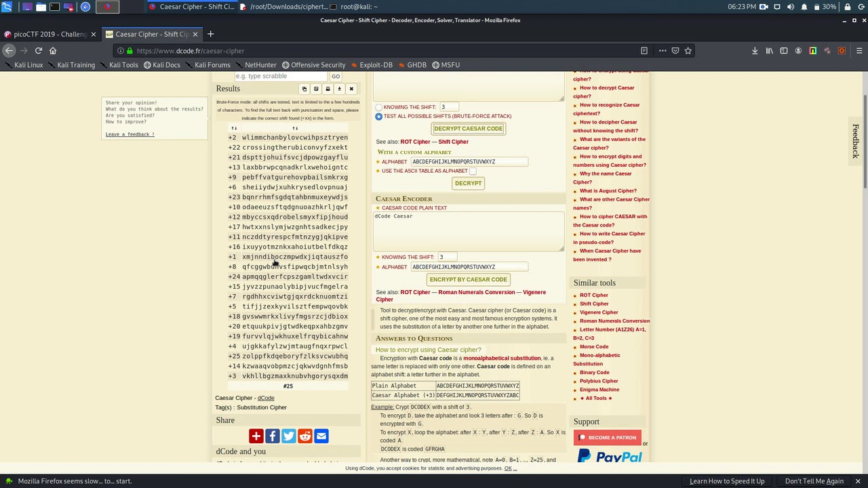The image size is (868, 488).
Task: Click the save icon in Results toolbar
Action: click(x=316, y=89)
